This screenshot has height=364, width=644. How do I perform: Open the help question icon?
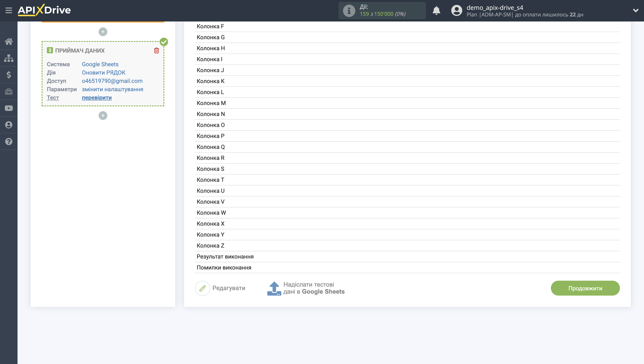pyautogui.click(x=9, y=141)
